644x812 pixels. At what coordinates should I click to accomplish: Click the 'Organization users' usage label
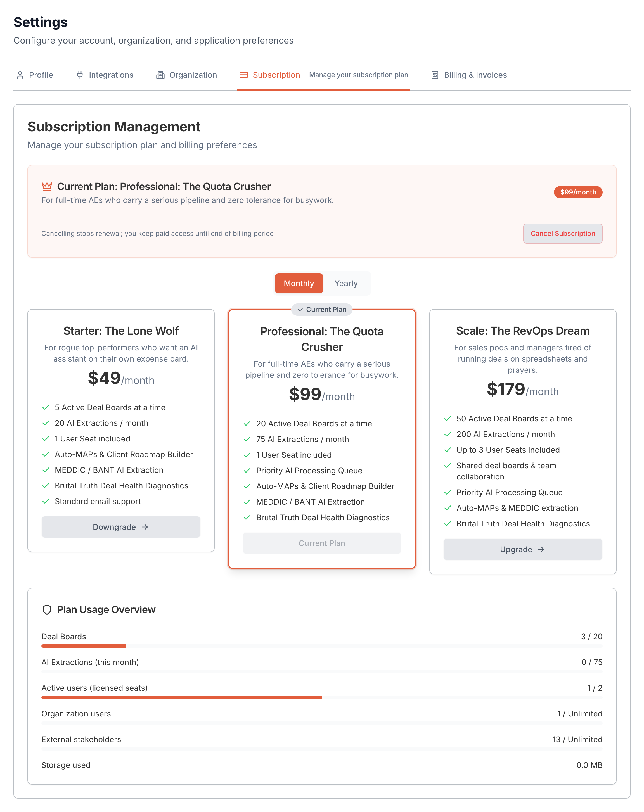pos(76,714)
